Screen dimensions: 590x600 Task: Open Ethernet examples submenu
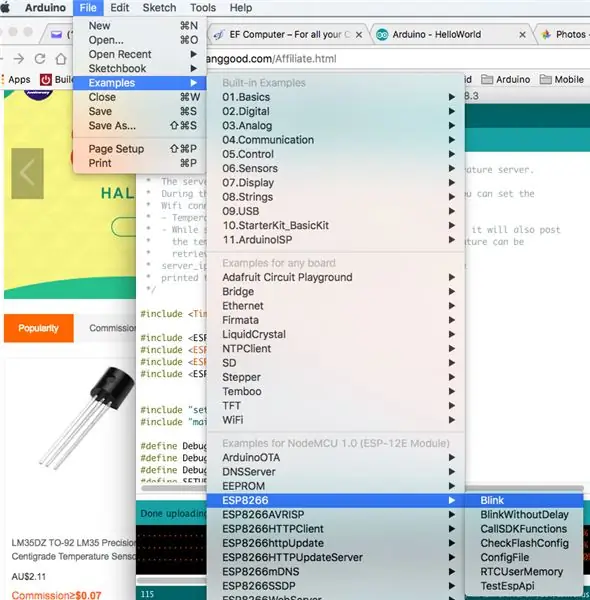[336, 306]
